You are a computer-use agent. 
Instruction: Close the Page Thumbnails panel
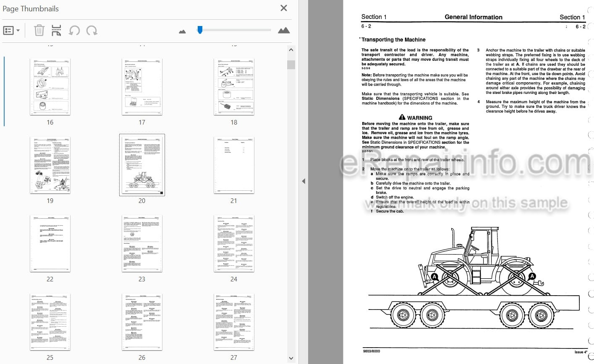point(284,8)
